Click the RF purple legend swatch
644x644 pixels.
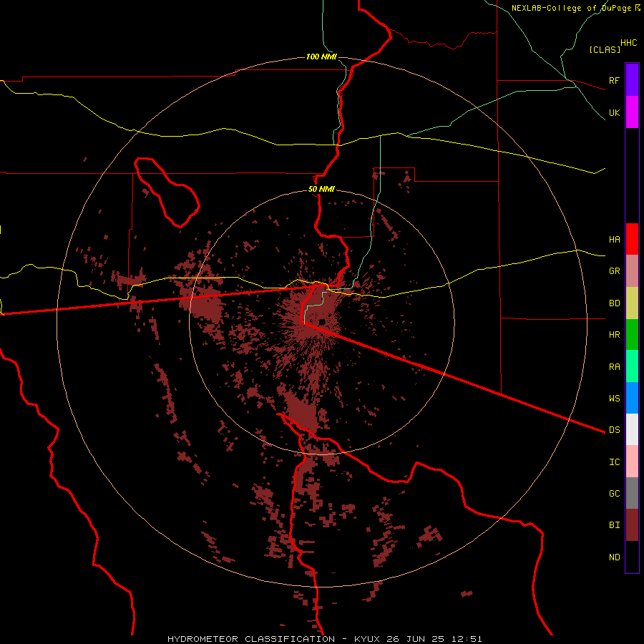pyautogui.click(x=632, y=80)
